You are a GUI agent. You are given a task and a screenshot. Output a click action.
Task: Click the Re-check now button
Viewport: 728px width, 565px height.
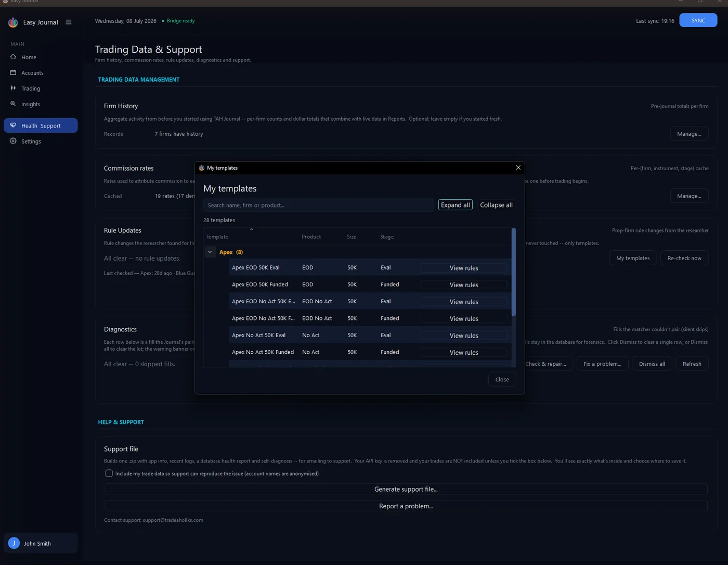click(684, 258)
